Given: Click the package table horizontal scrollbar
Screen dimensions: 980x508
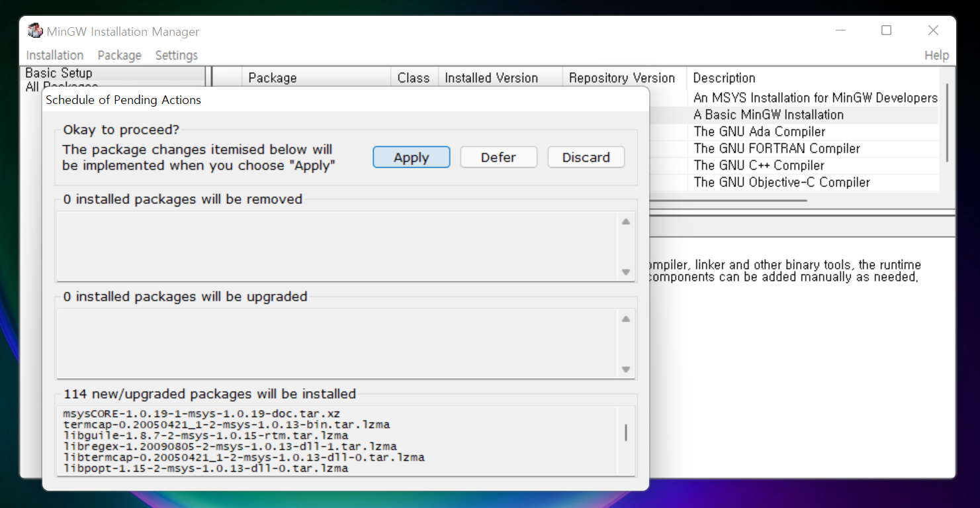Looking at the screenshot, I should (x=728, y=200).
